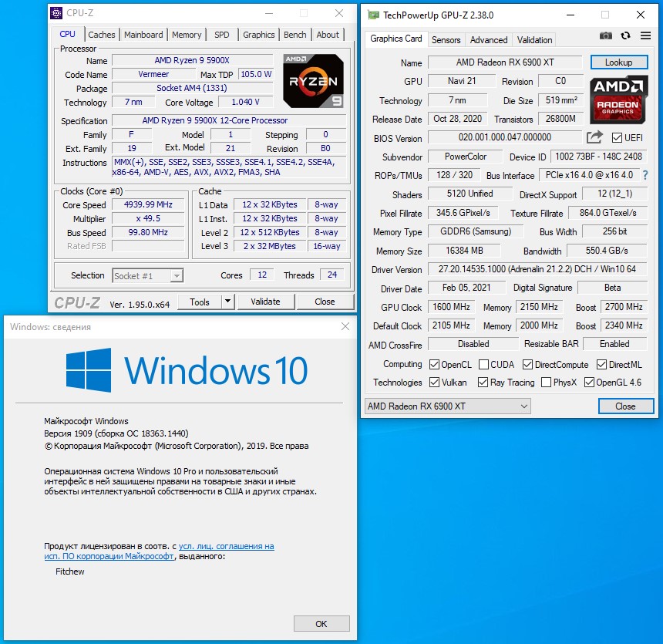
Task: Expand the Tools dropdown arrow in CPU-Z
Action: click(227, 302)
